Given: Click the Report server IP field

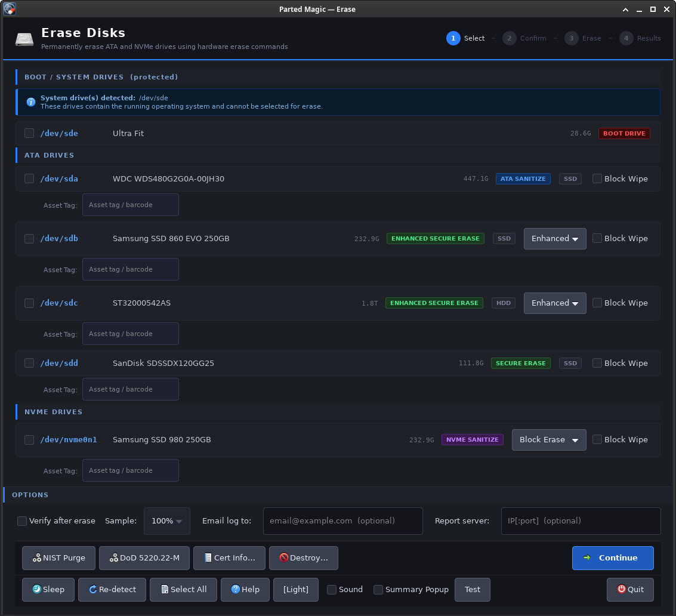Looking at the screenshot, I should [581, 521].
